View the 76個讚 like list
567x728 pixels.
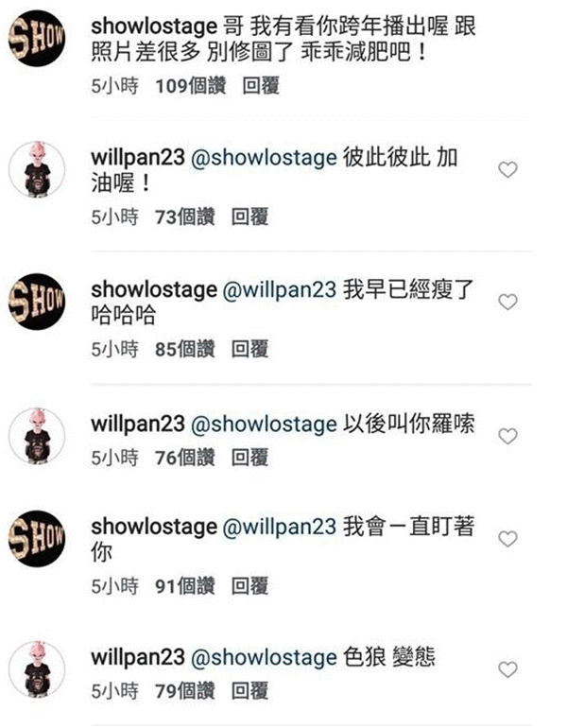click(185, 458)
